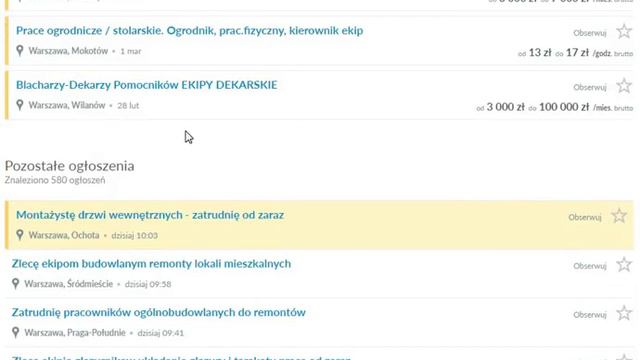Click the dzisiaj 10:03 posting time
Screen dimensions: 640x360
coord(135,236)
